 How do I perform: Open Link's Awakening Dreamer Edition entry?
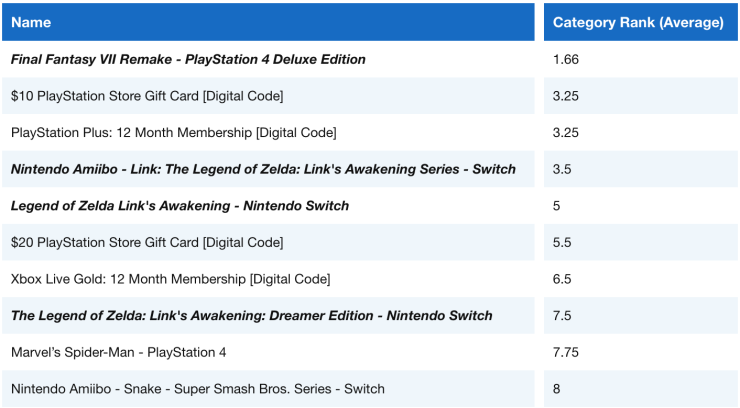click(251, 315)
